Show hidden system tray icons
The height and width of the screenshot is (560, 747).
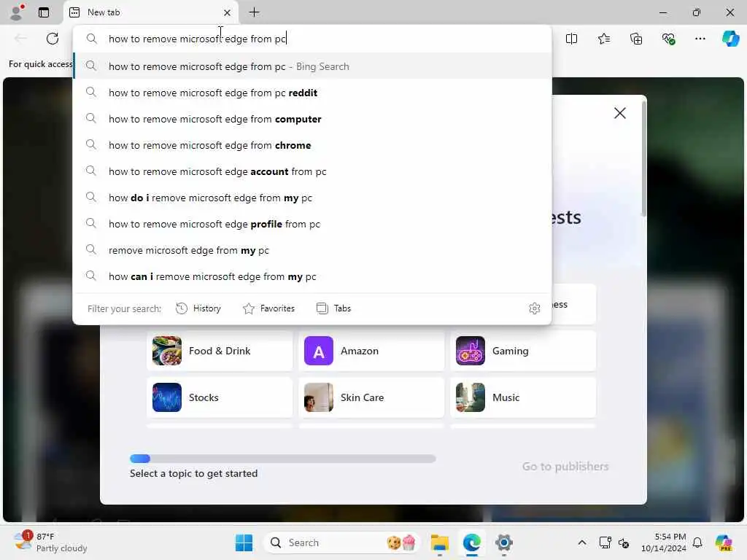tap(581, 542)
